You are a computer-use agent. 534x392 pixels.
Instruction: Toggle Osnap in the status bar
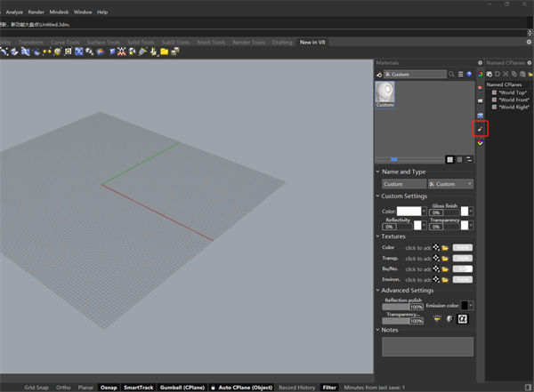pyautogui.click(x=109, y=387)
